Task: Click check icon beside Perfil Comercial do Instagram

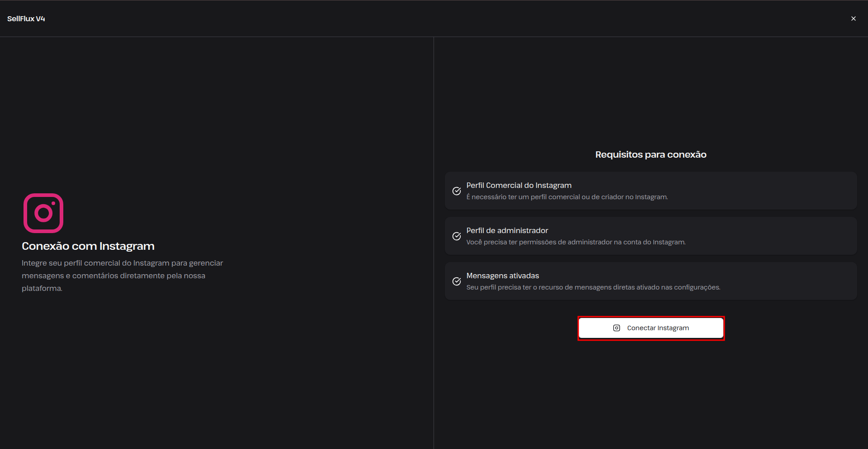Action: (457, 191)
